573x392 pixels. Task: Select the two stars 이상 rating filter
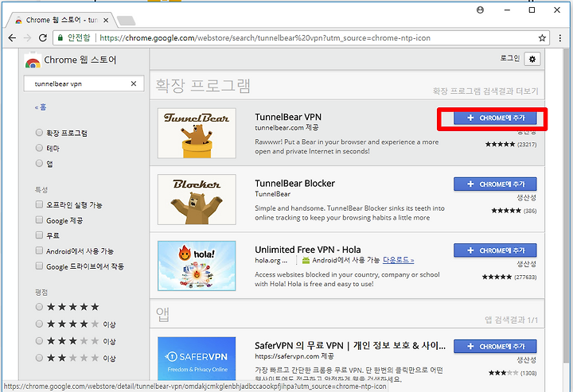(39, 358)
